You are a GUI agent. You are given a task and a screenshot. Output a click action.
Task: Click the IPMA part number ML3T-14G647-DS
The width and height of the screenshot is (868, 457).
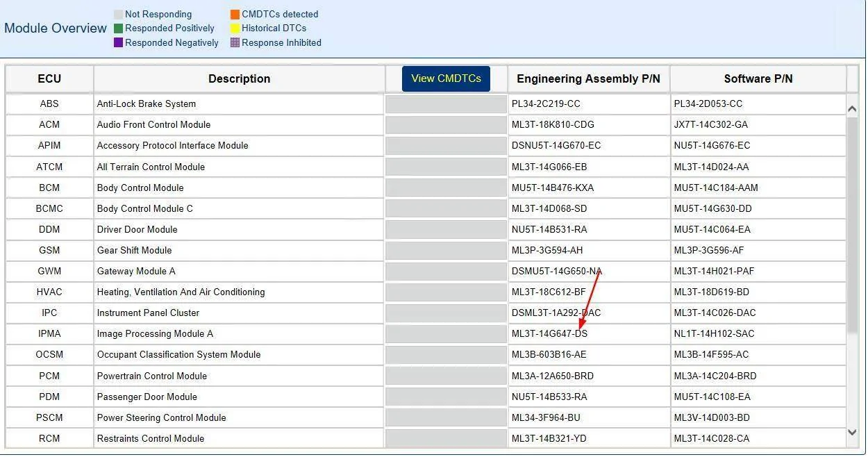pos(548,333)
